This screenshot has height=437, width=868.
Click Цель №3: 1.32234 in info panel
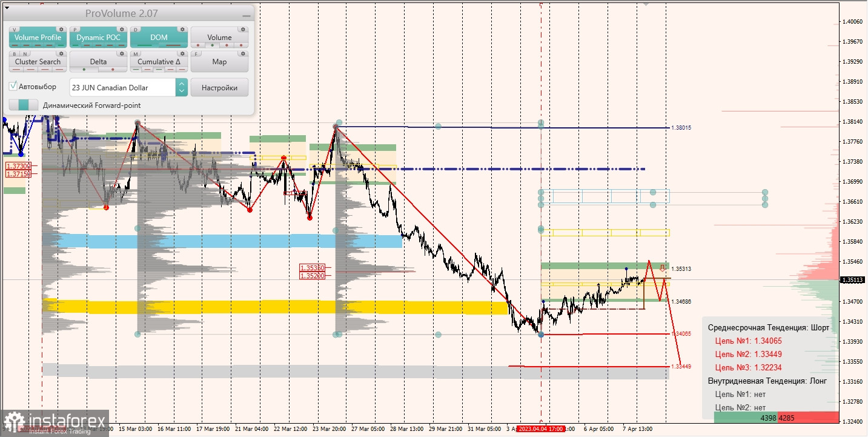click(748, 367)
